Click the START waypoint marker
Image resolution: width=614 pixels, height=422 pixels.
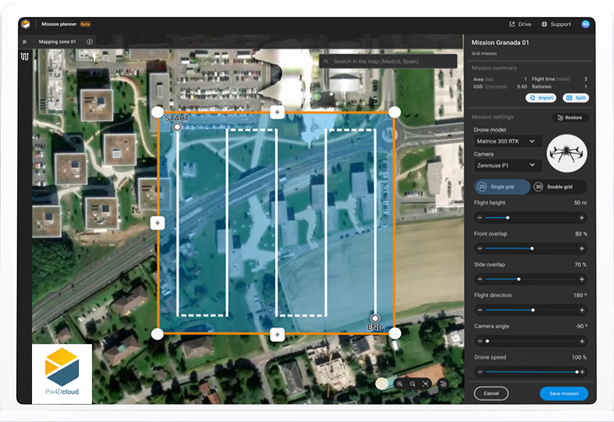click(177, 127)
